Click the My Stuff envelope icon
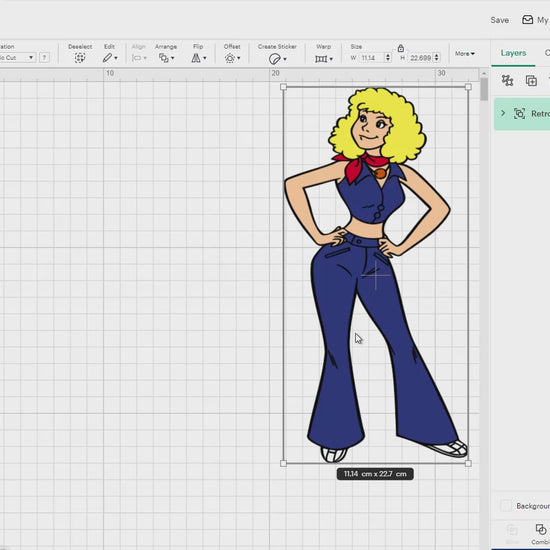550x550 pixels. pos(527,20)
